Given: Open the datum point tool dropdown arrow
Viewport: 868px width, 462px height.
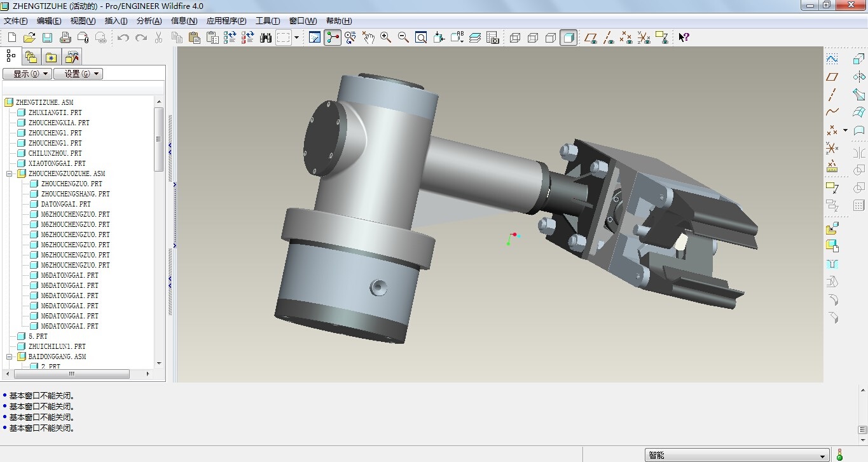Looking at the screenshot, I should pos(845,130).
